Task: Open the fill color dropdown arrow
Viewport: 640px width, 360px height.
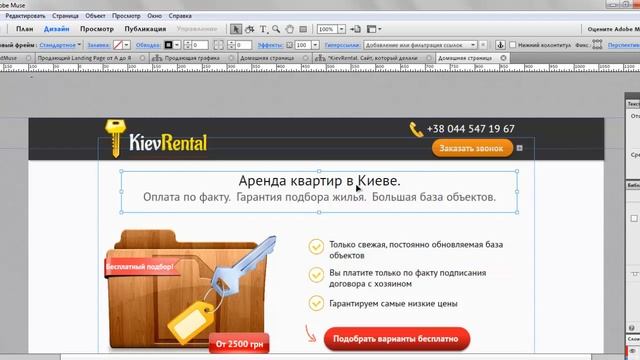Action: (127, 45)
